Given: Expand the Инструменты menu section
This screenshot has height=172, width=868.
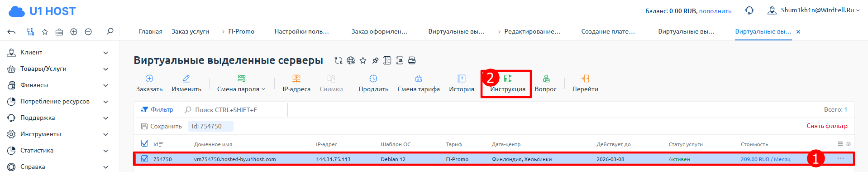Looking at the screenshot, I should (x=58, y=134).
